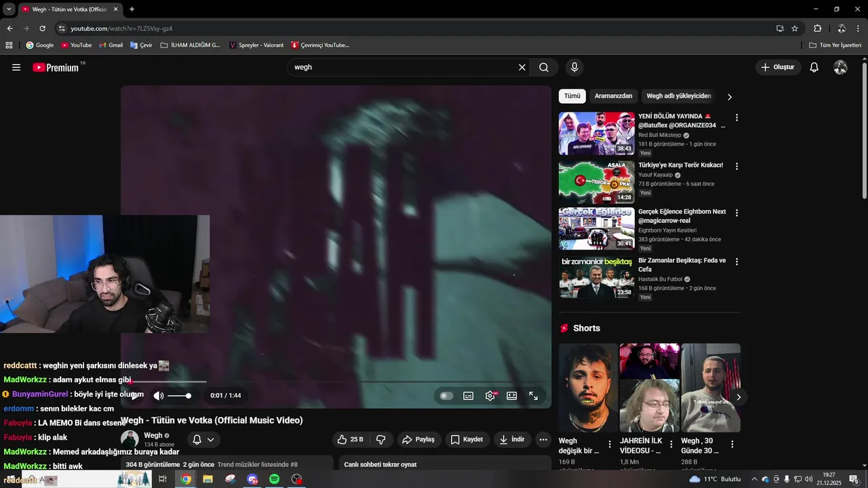Viewport: 868px width, 488px height.
Task: Open the YouTube hamburger guide menu
Action: 16,67
